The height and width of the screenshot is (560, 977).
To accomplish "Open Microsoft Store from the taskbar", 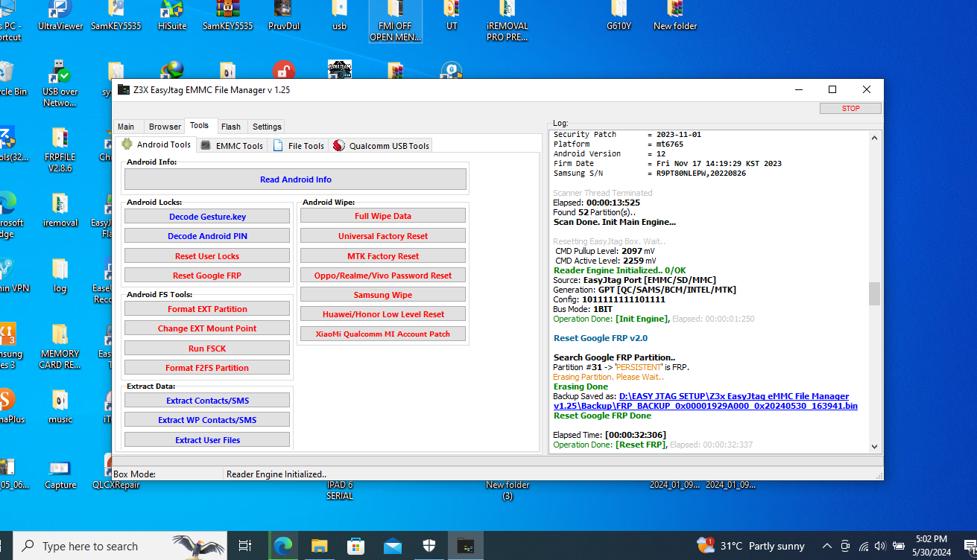I will click(x=356, y=546).
